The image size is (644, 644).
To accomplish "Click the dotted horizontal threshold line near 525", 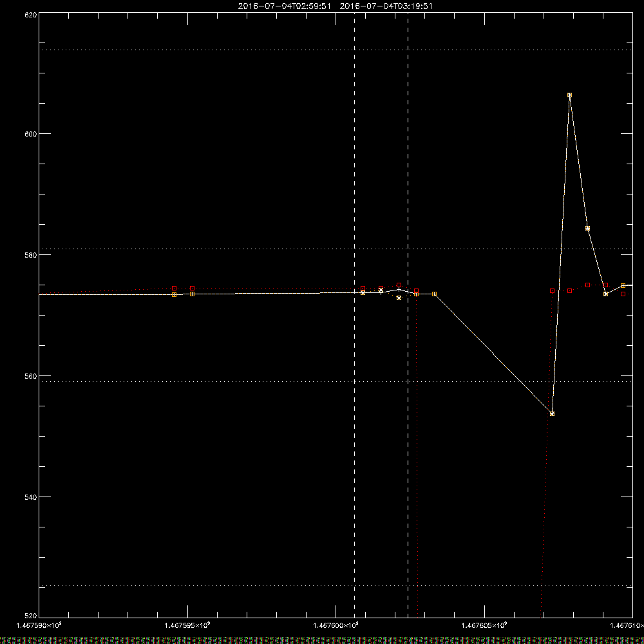I will (x=336, y=585).
